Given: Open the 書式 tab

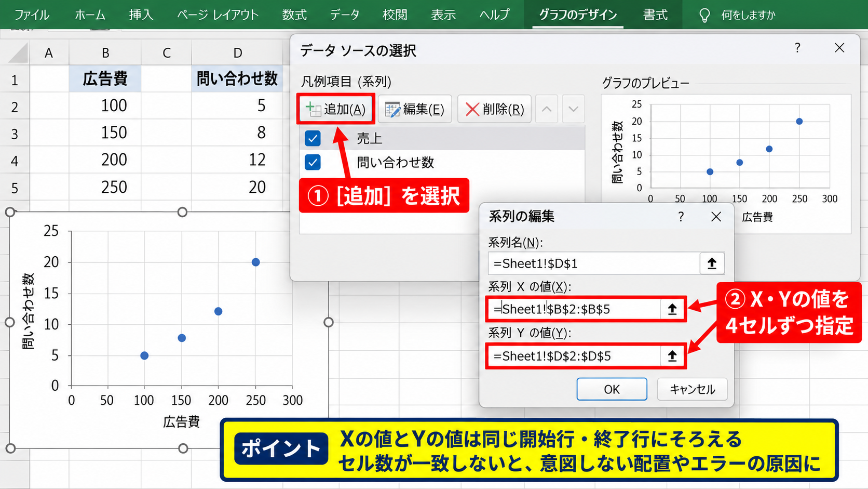Looking at the screenshot, I should [x=655, y=15].
